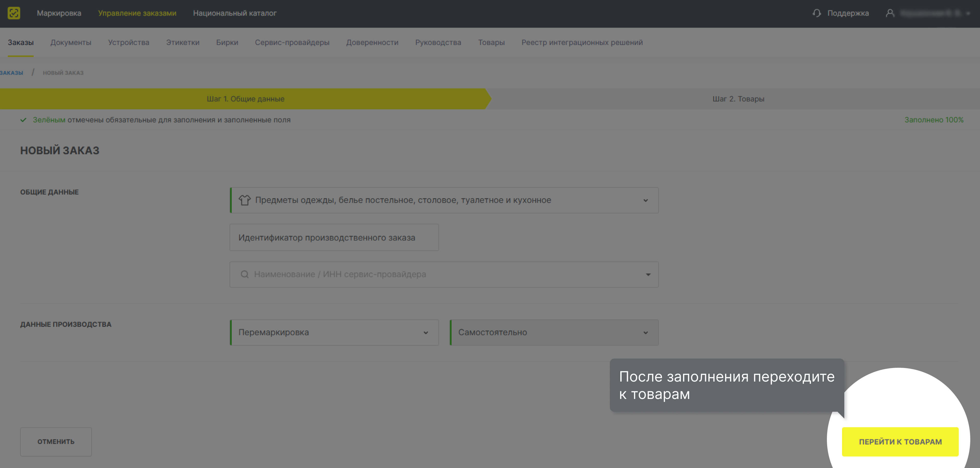Expand the Перемаркировка dropdown
The width and height of the screenshot is (980, 468).
click(426, 333)
